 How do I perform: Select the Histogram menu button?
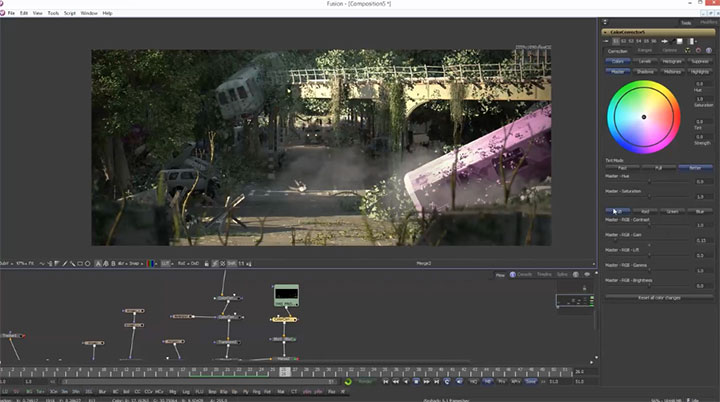click(672, 61)
